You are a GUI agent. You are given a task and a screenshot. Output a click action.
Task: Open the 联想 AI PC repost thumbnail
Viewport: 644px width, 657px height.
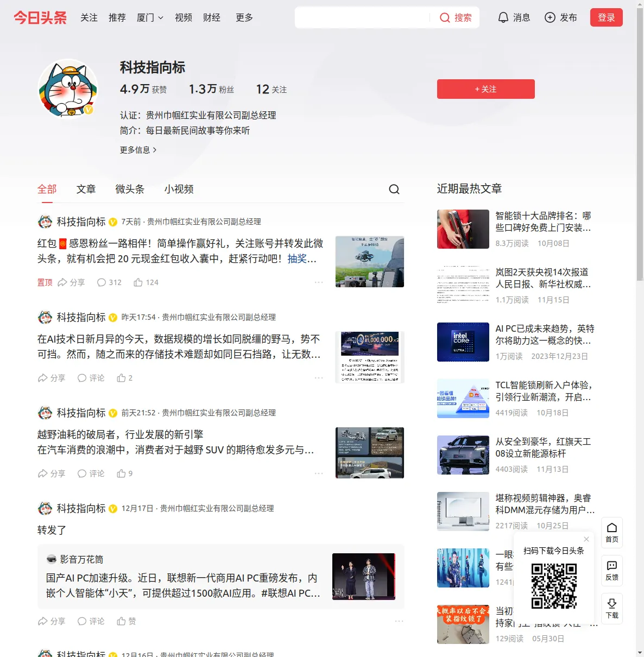pyautogui.click(x=364, y=577)
